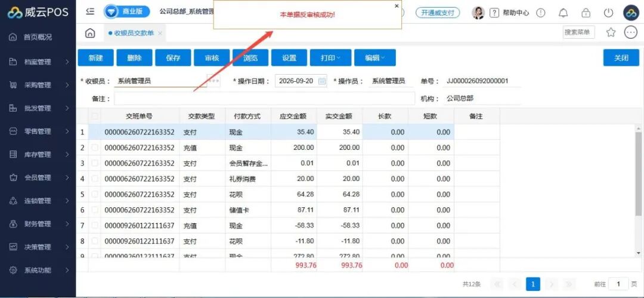Check the row 2 checkbox
The width and height of the screenshot is (644, 298).
click(x=95, y=148)
